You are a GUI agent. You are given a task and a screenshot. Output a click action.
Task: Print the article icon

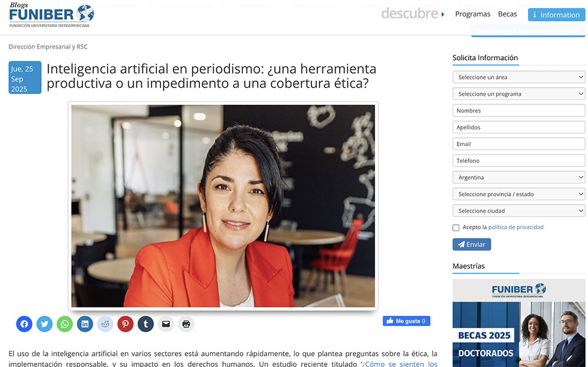(186, 324)
